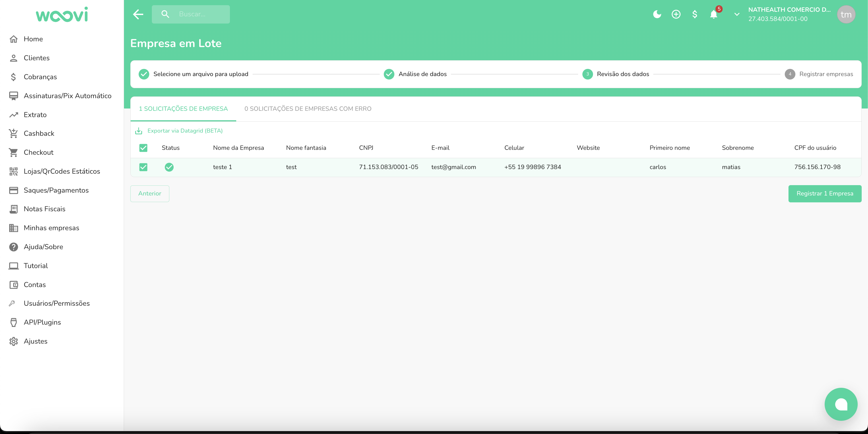This screenshot has height=434, width=868.
Task: Open the chat bubble widget
Action: [840, 404]
